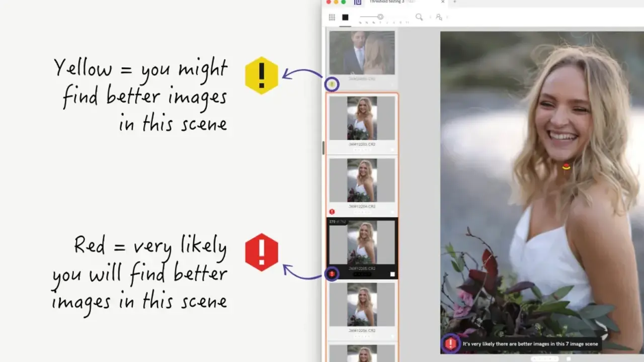644x362 pixels.
Task: Click the JAM12204.CR2 filename label
Action: click(362, 206)
